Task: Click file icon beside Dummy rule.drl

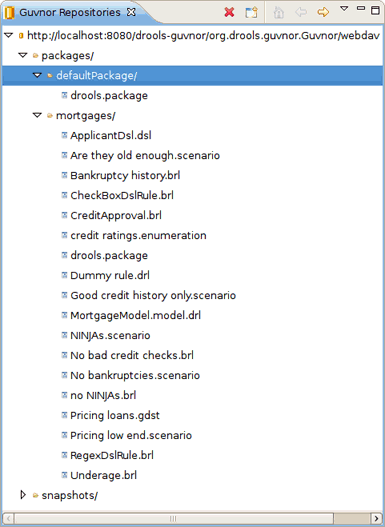Action: 64,275
